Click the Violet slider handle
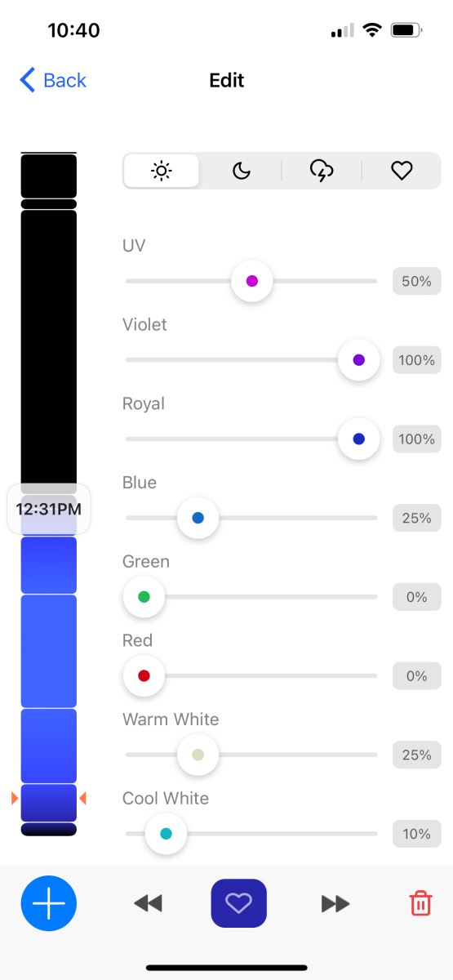Viewport: 453px width, 980px height. coord(358,360)
